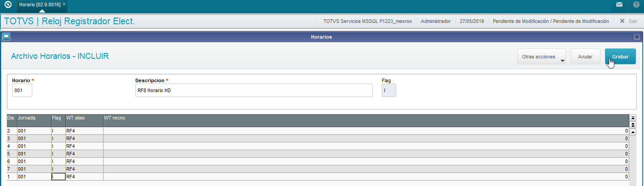Click the Horarios window menu icon
This screenshot has height=186, width=644.
(x=6, y=37)
